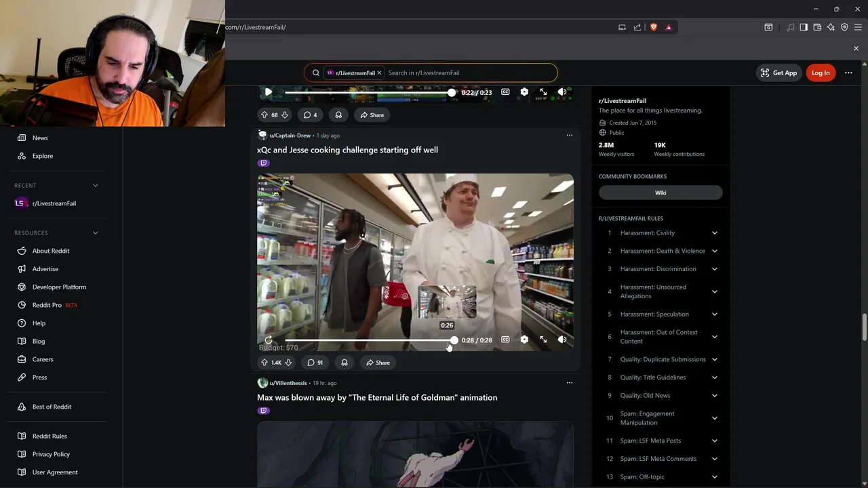868x488 pixels.
Task: Click the Log In button
Action: pyautogui.click(x=821, y=73)
